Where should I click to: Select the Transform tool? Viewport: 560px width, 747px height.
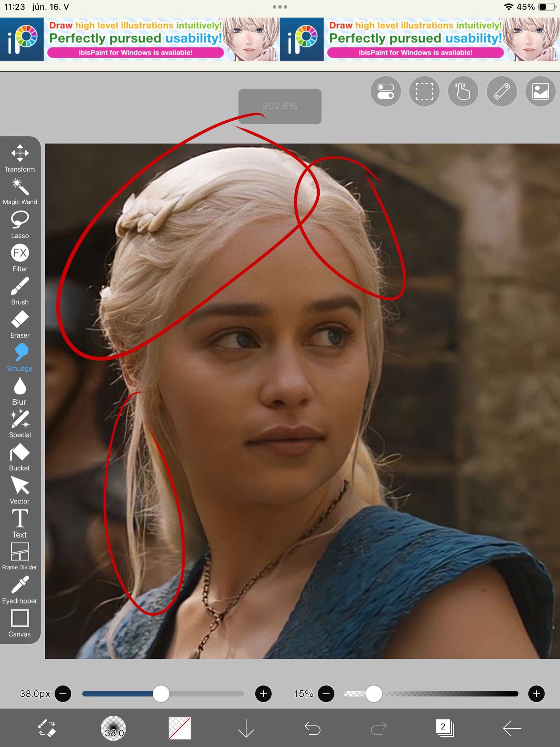[x=20, y=158]
